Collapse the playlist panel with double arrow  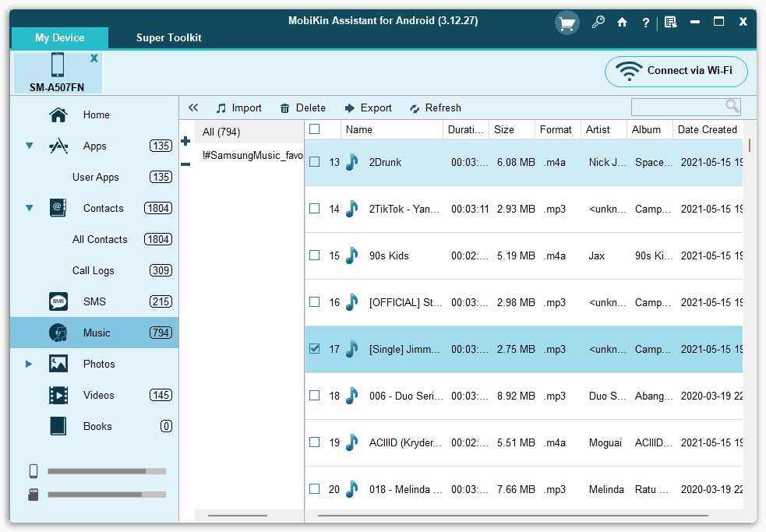click(x=193, y=107)
